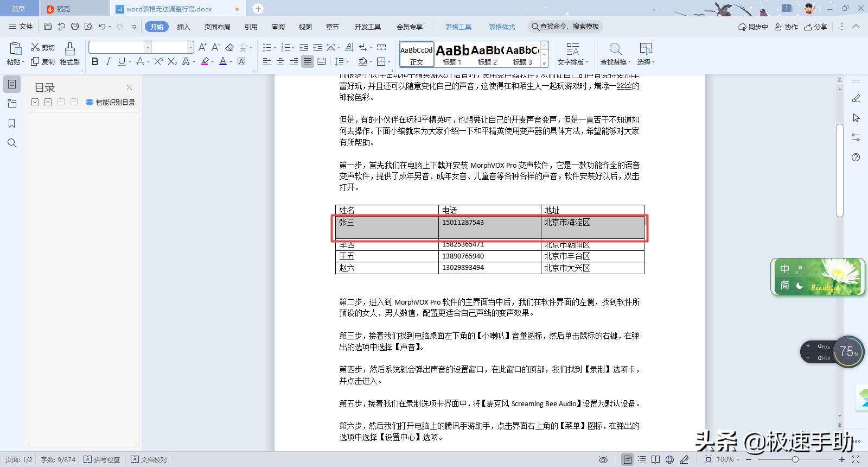The width and height of the screenshot is (868, 467).
Task: Open the 插入 ribbon tab
Action: (184, 27)
